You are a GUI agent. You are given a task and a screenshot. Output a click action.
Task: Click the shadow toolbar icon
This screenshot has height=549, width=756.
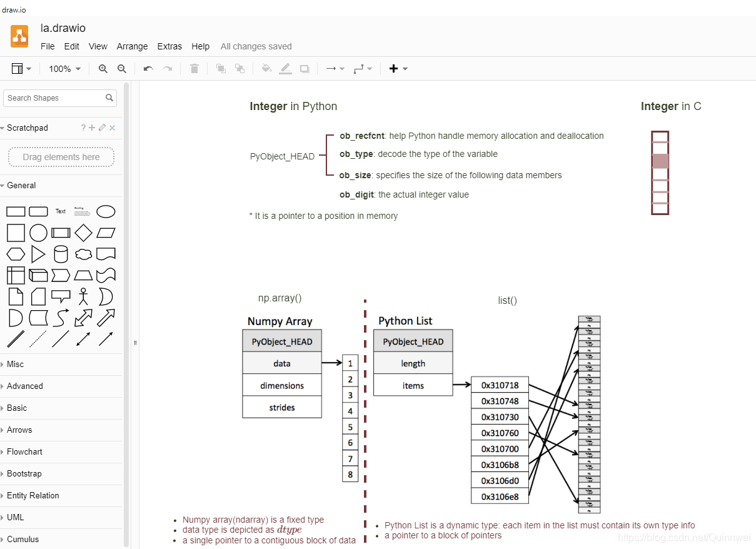(305, 69)
